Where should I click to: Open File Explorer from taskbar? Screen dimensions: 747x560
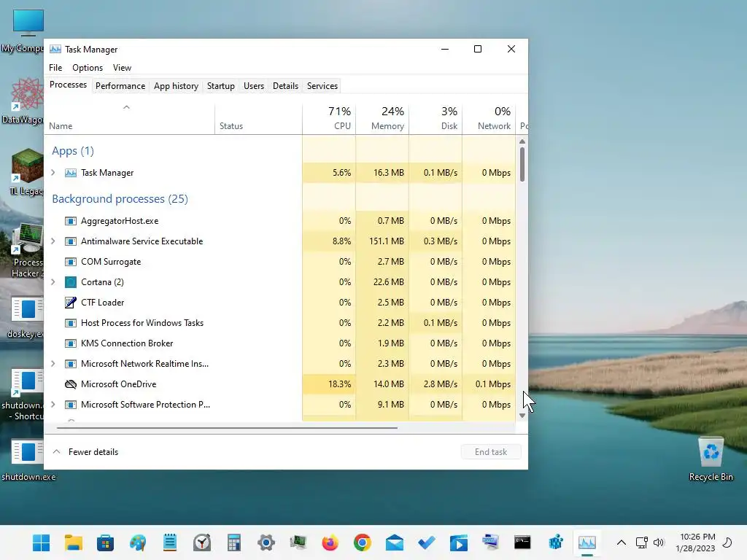tap(74, 542)
